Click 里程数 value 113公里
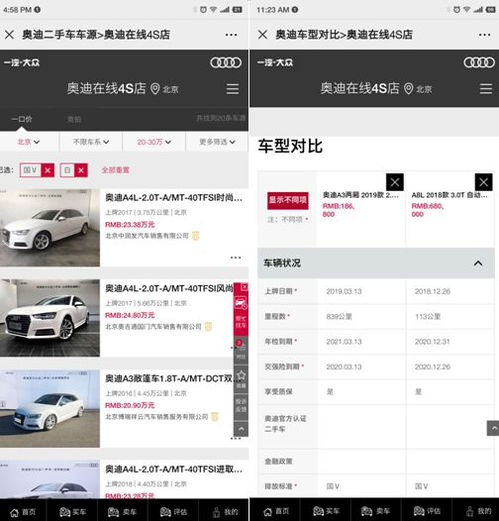The image size is (499, 521). tap(428, 317)
